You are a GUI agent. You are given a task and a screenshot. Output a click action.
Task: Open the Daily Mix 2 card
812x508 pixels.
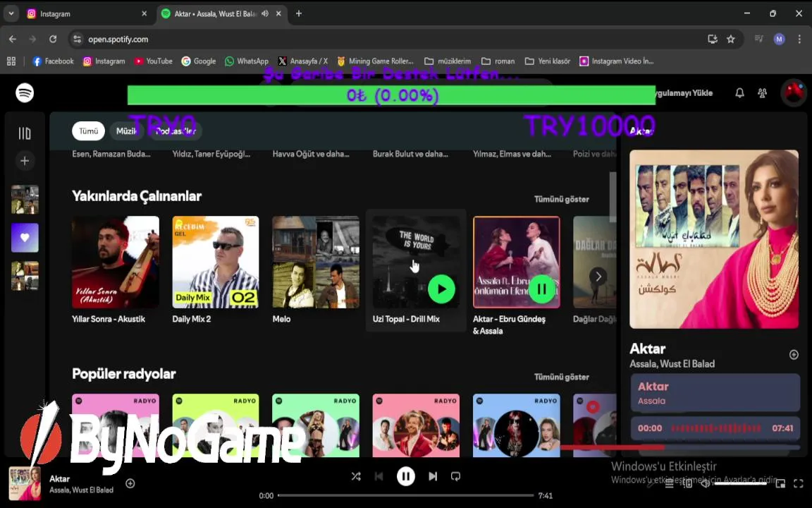coord(216,271)
